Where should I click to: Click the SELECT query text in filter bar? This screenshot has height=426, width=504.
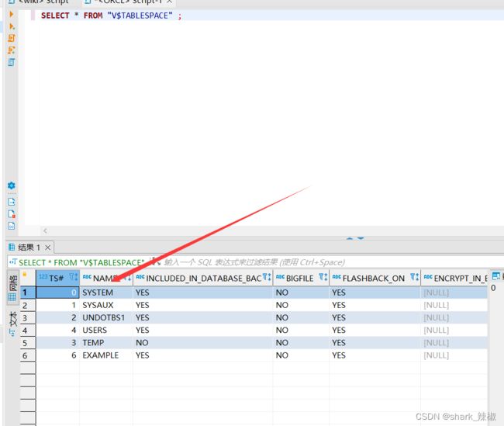click(81, 262)
